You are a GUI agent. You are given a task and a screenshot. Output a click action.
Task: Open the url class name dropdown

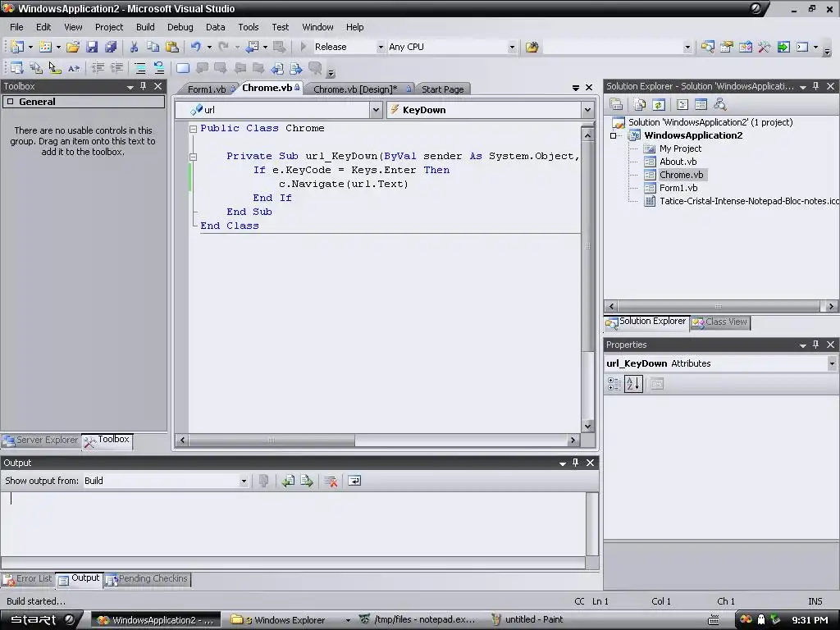click(376, 110)
